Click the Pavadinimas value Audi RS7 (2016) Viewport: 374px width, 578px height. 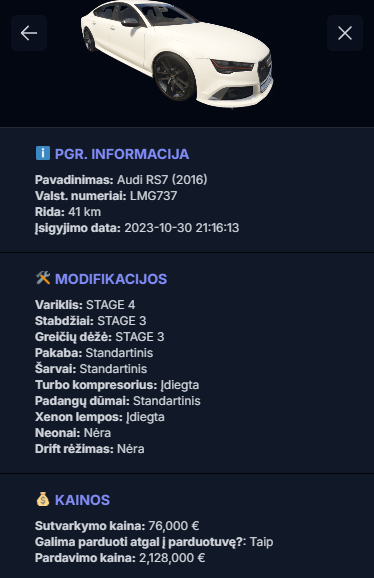(x=162, y=180)
